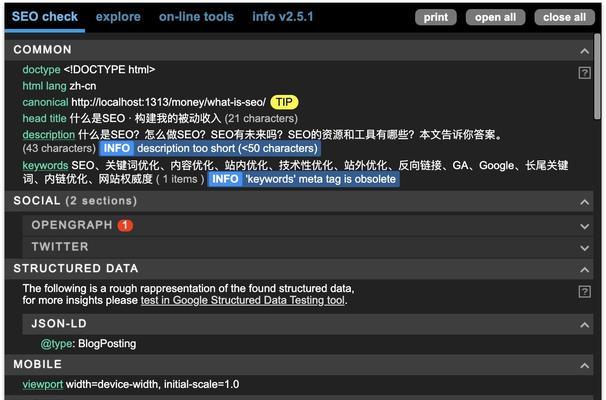
Task: Collapse the COMMON section
Action: (584, 50)
